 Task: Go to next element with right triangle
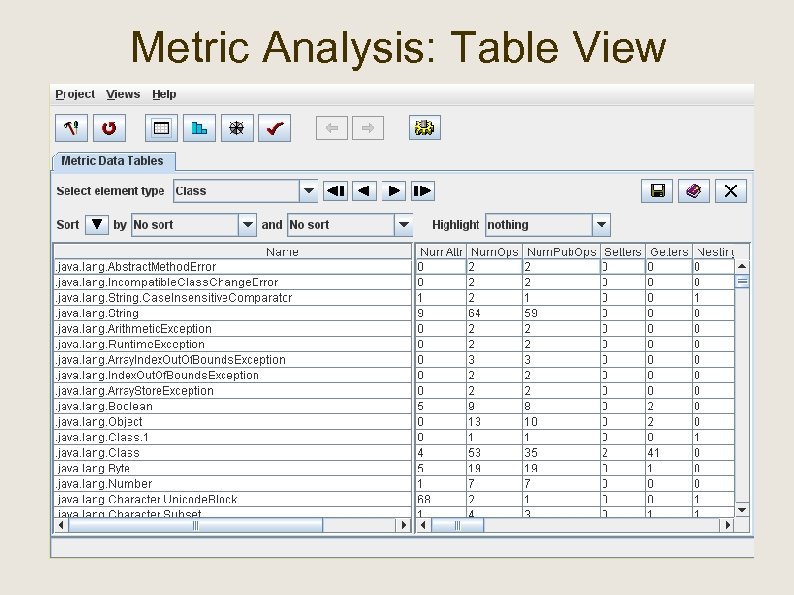393,191
